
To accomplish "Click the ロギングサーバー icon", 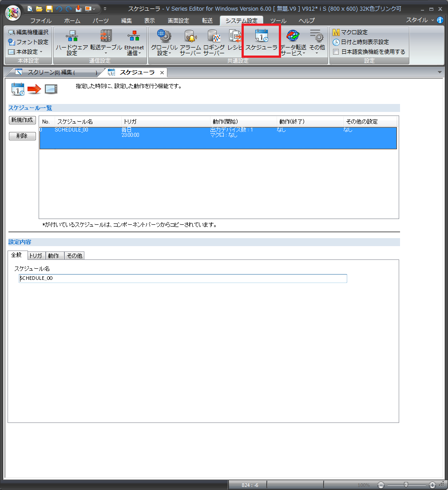I will [x=214, y=43].
